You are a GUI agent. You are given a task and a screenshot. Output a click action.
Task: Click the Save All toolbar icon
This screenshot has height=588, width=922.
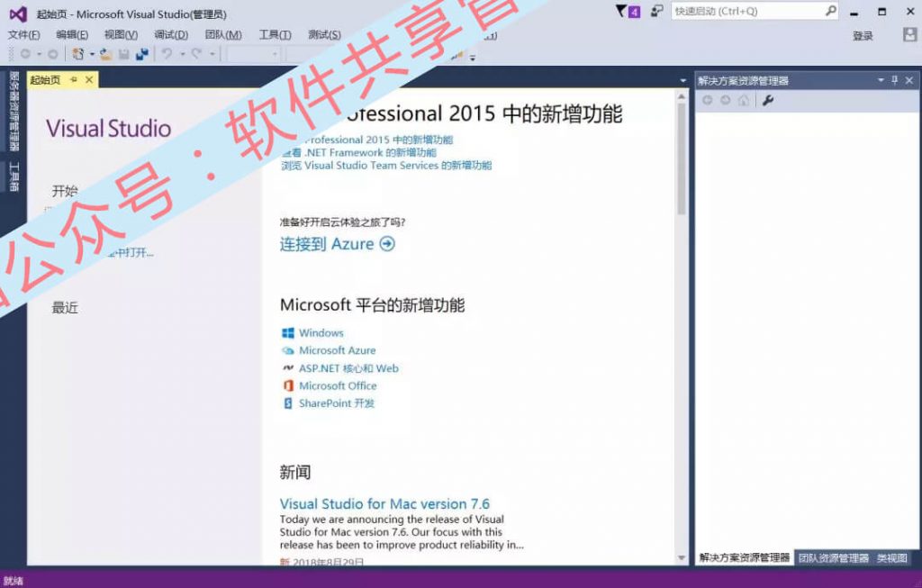pos(141,54)
